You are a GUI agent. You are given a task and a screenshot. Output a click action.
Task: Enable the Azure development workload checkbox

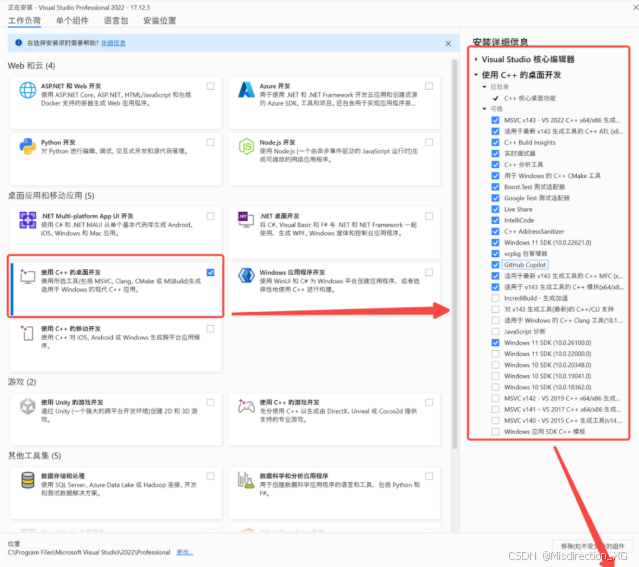(x=429, y=86)
